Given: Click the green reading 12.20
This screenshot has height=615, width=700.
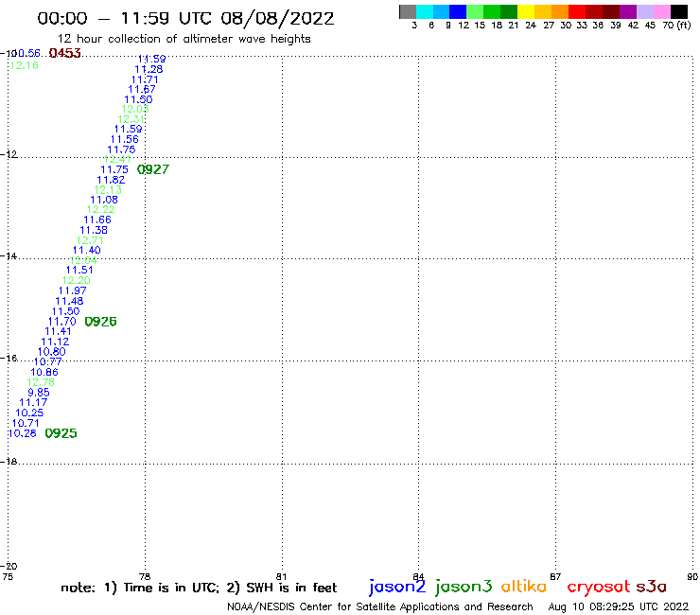Looking at the screenshot, I should 77,280.
